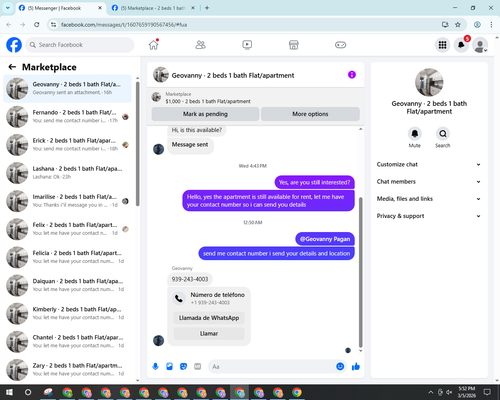This screenshot has height=400, width=500.
Task: Open the Imarilise conversation
Action: point(67,201)
